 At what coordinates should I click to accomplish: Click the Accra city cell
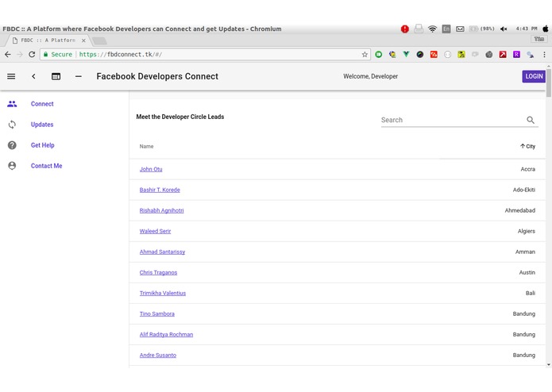[x=527, y=169]
